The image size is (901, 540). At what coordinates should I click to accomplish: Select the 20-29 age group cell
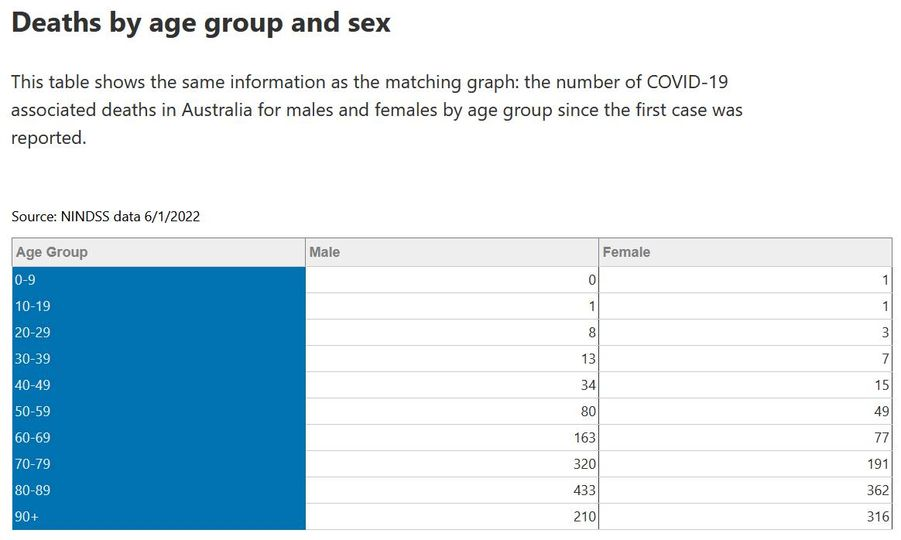coord(159,333)
